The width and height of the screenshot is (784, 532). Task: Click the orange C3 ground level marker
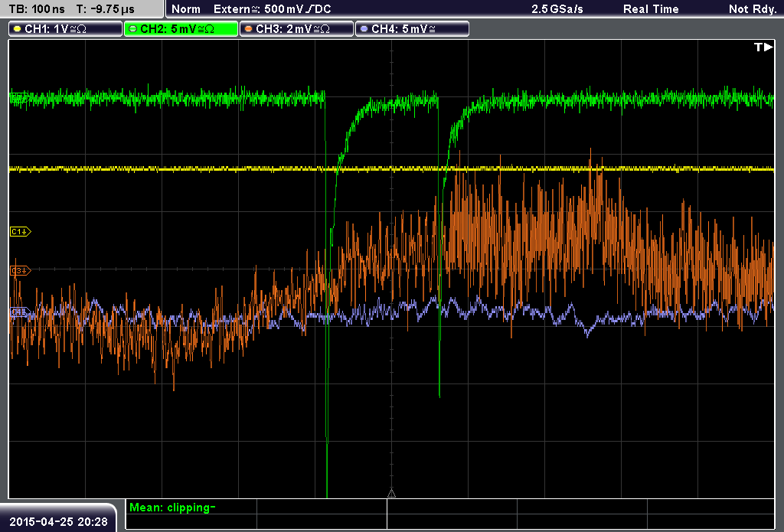[x=21, y=270]
